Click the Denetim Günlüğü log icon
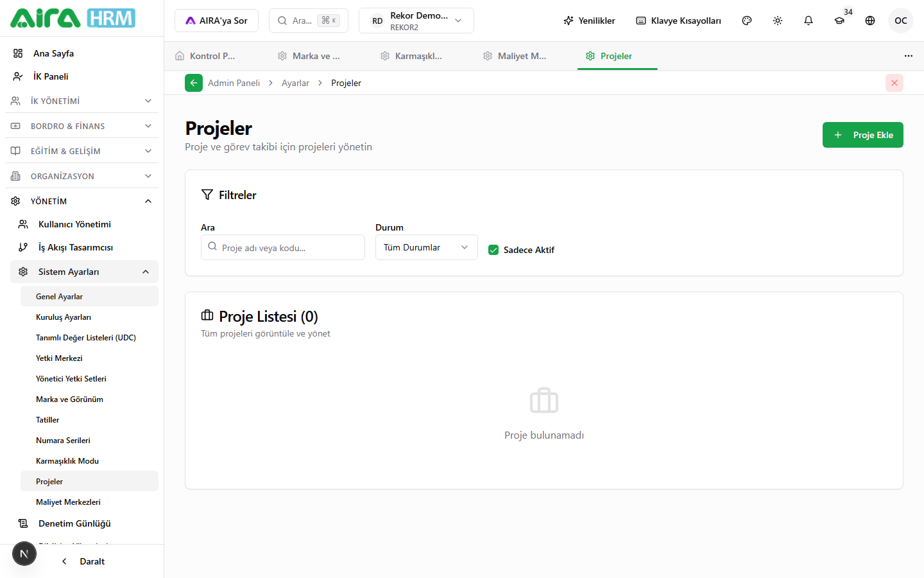The image size is (924, 578). 23,523
